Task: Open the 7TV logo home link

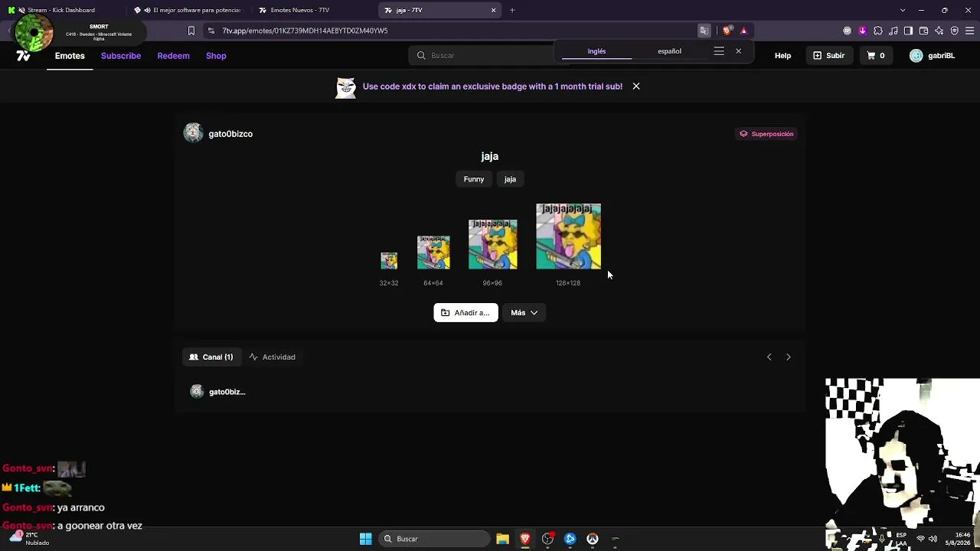Action: (x=23, y=56)
